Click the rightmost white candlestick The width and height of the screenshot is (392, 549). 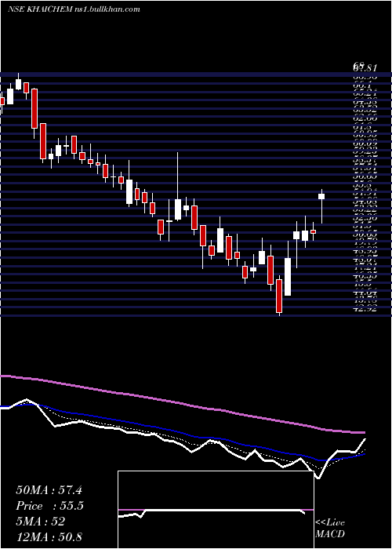click(x=321, y=196)
